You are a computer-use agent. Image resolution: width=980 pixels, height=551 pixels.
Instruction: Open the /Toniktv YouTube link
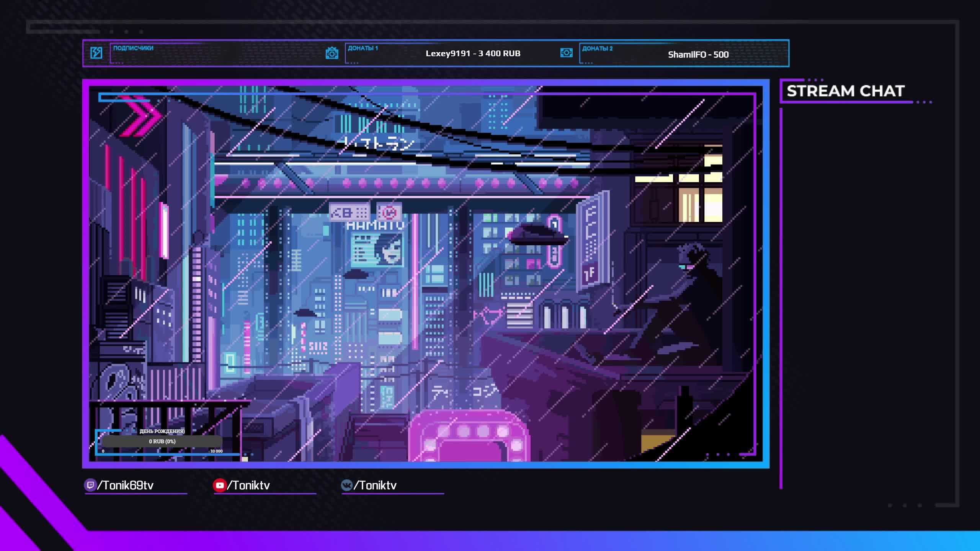tap(248, 486)
